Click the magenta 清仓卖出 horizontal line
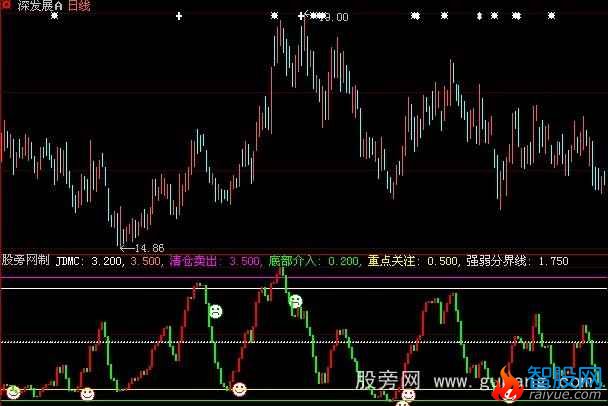The height and width of the screenshot is (406, 608). [304, 278]
